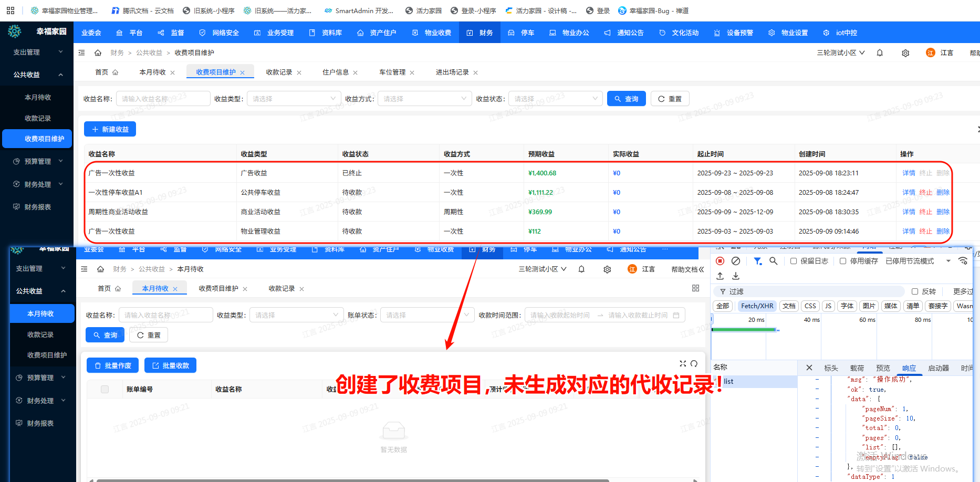Open the DevTools network search magnifier
980x482 pixels.
(773, 261)
